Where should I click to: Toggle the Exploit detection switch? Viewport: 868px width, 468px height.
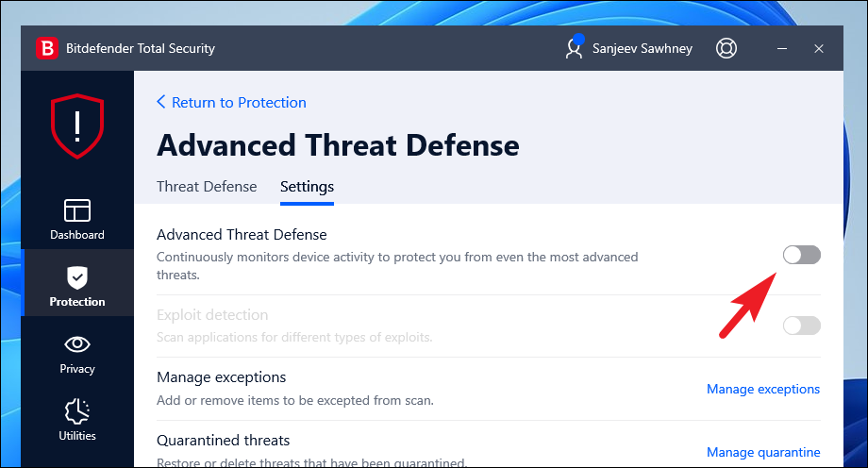pos(801,326)
